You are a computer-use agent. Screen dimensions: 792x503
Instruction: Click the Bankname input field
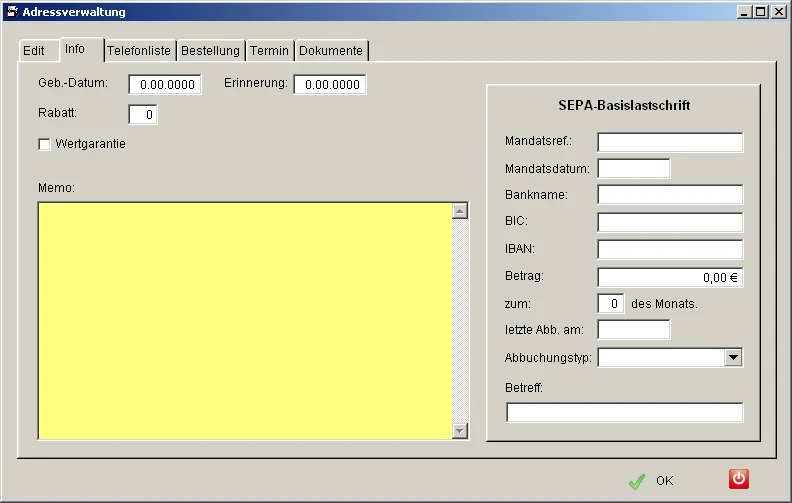coord(670,194)
